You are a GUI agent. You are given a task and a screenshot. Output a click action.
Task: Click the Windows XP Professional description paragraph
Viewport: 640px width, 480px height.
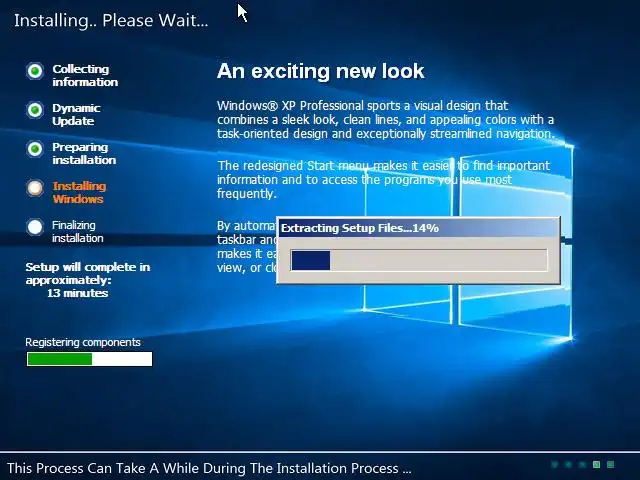pyautogui.click(x=386, y=120)
